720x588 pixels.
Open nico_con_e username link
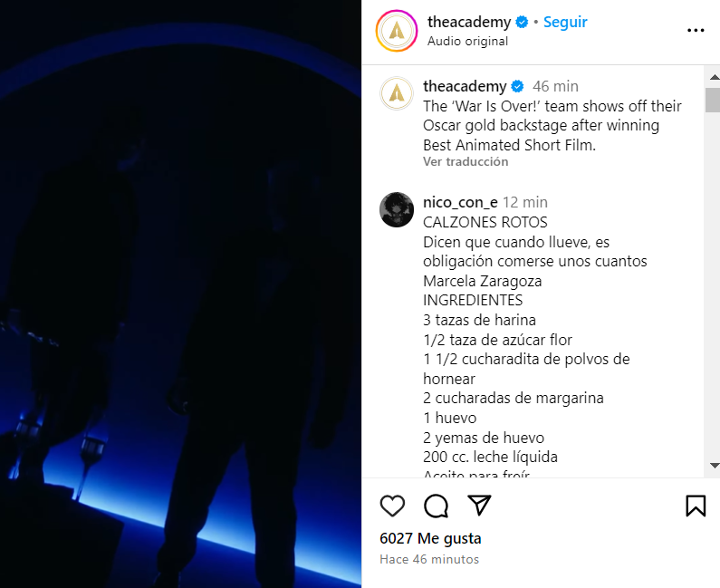click(x=460, y=202)
